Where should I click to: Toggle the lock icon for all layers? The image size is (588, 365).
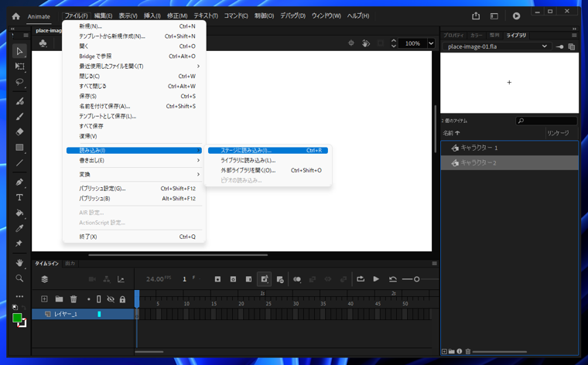pos(122,299)
